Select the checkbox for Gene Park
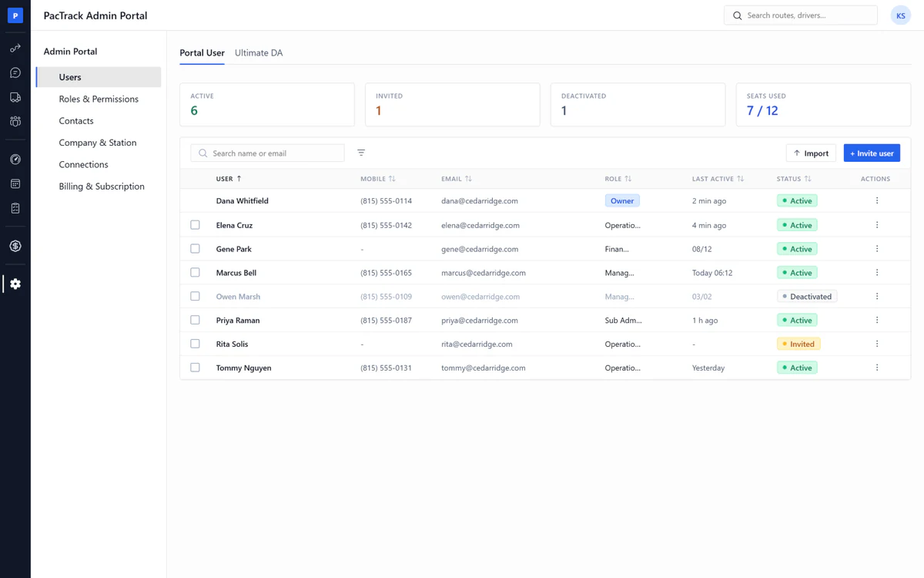The image size is (924, 578). coord(195,249)
